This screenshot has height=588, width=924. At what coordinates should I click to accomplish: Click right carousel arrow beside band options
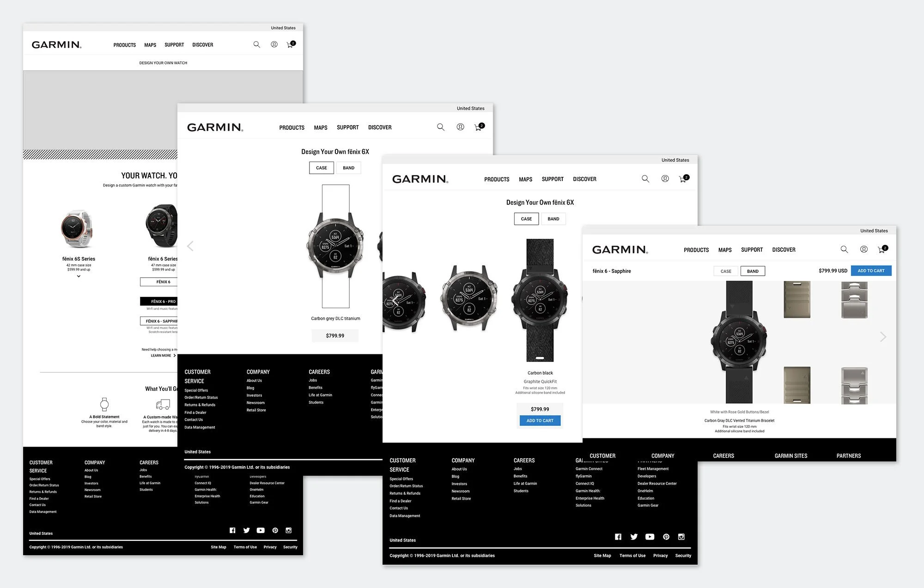coord(883,337)
